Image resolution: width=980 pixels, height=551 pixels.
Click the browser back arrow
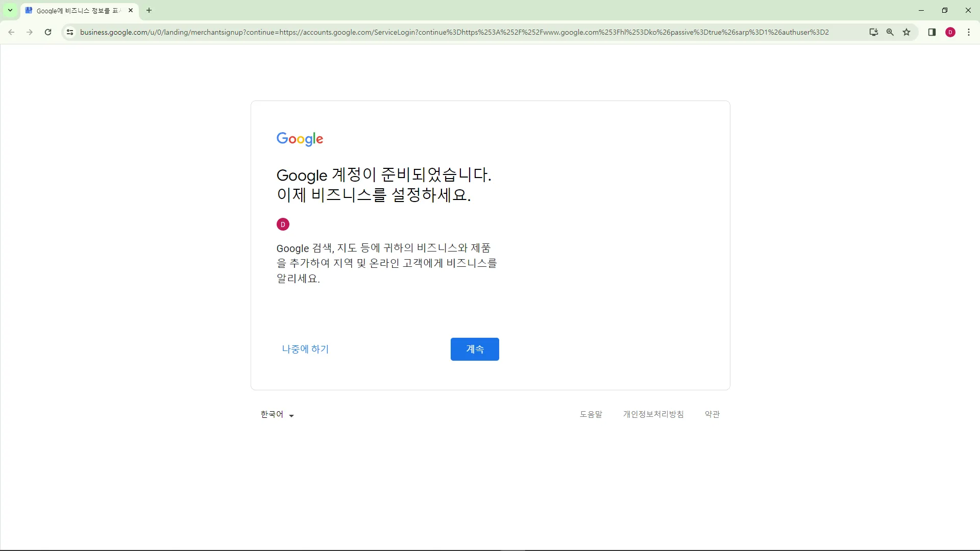(x=11, y=32)
